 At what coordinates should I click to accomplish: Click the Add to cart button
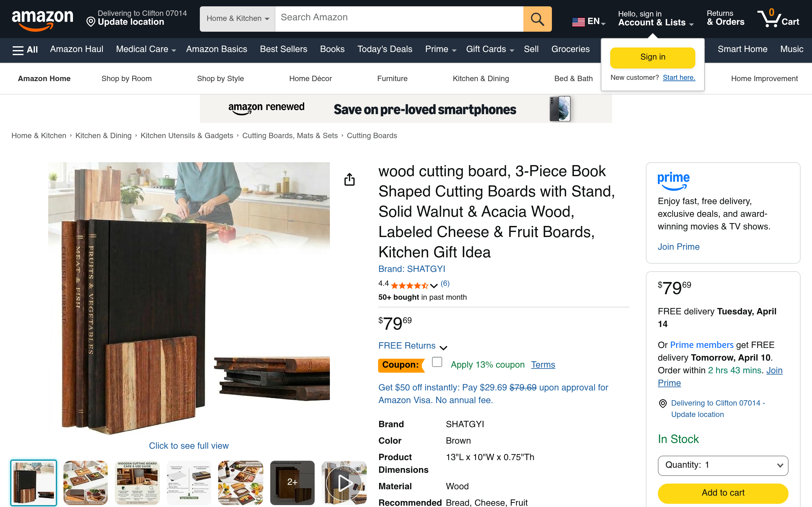pyautogui.click(x=723, y=493)
